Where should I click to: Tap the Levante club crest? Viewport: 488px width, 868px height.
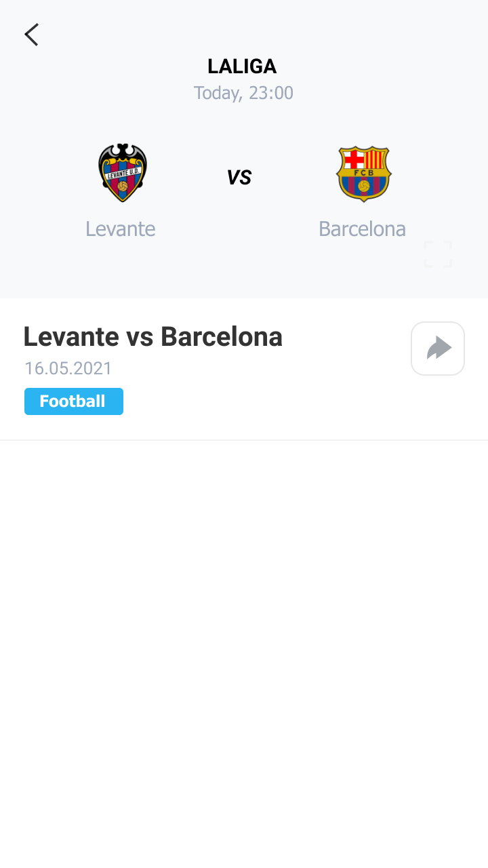pyautogui.click(x=122, y=173)
